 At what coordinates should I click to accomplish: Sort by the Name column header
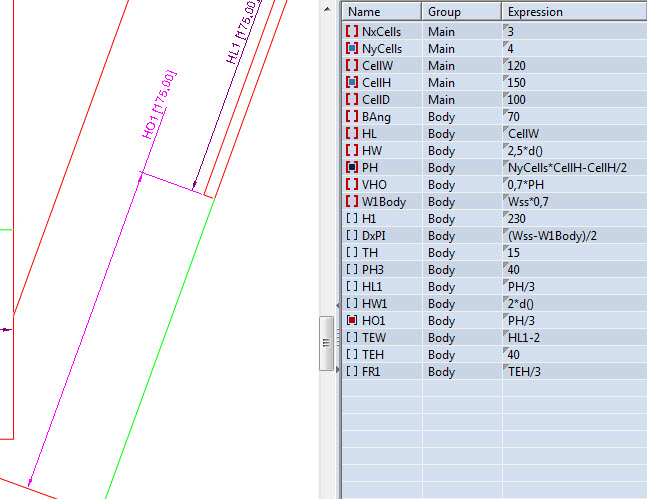point(381,12)
